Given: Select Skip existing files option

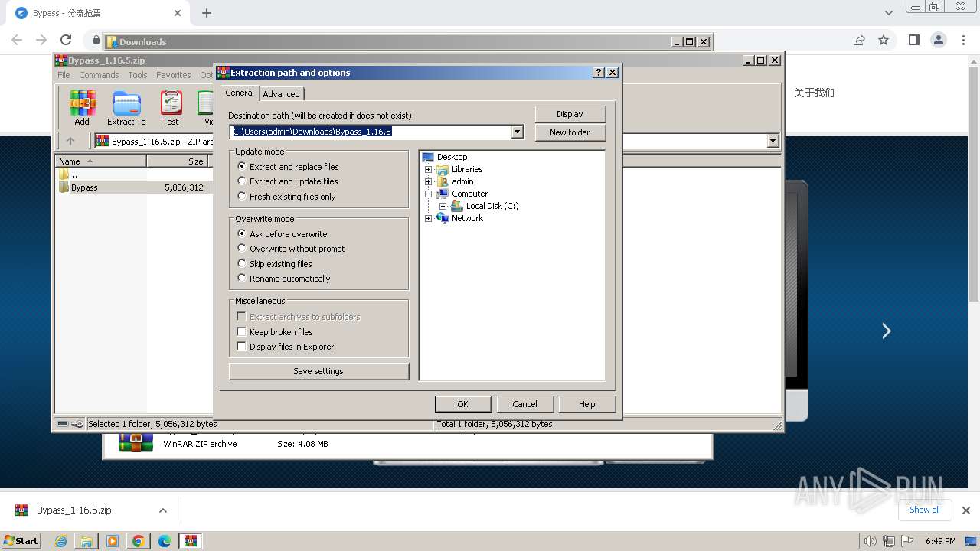Looking at the screenshot, I should click(x=275, y=264).
